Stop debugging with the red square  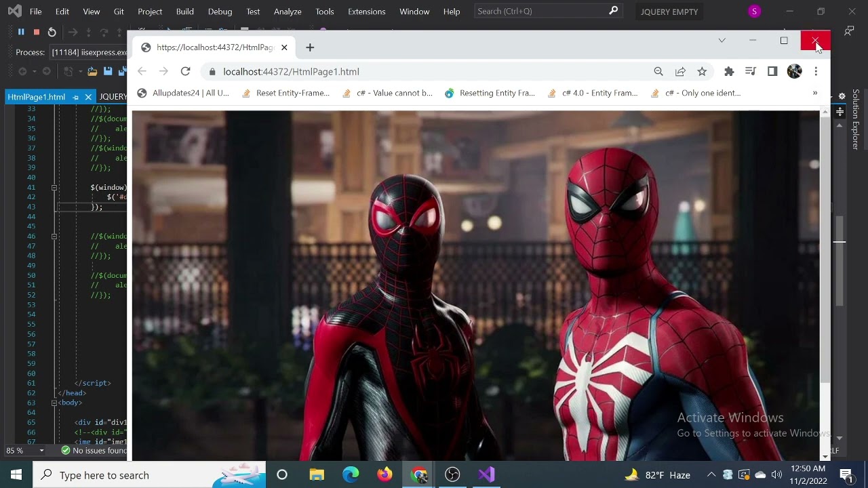click(x=37, y=32)
